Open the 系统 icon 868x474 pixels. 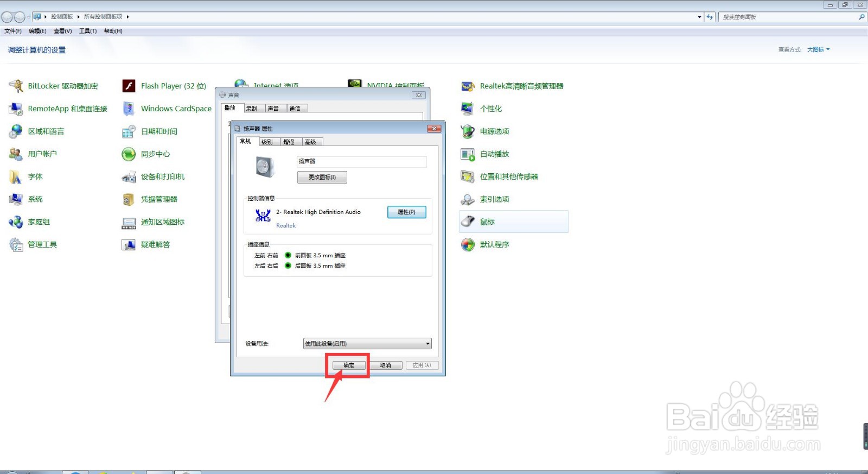(16, 199)
